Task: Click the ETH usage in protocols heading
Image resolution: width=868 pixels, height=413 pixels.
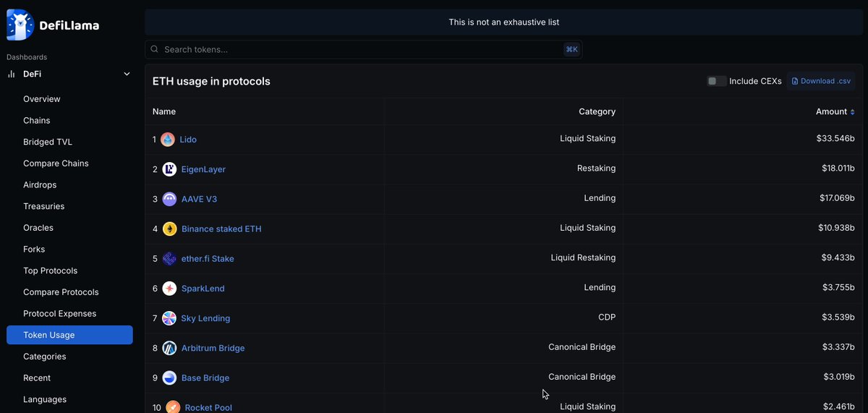Action: [211, 81]
